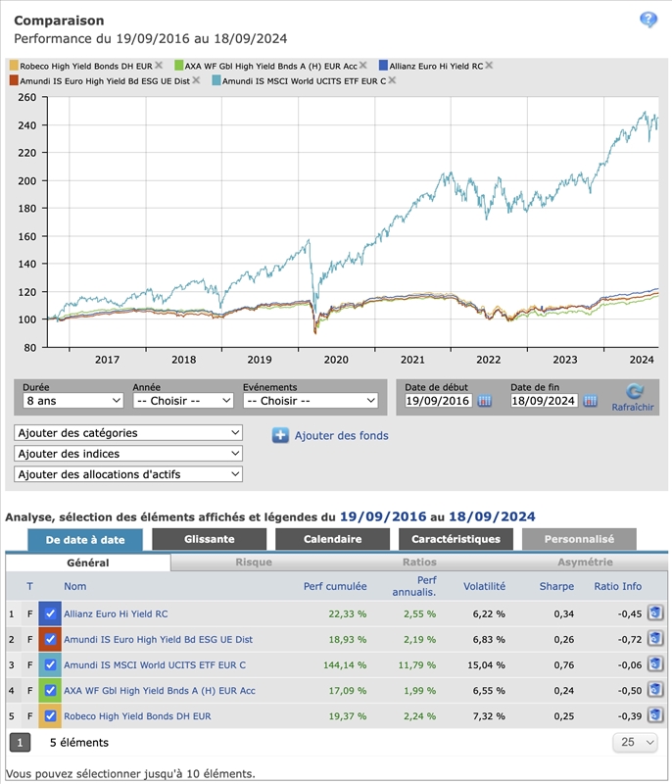672x784 pixels.
Task: Open the end date calendar picker
Action: click(590, 401)
